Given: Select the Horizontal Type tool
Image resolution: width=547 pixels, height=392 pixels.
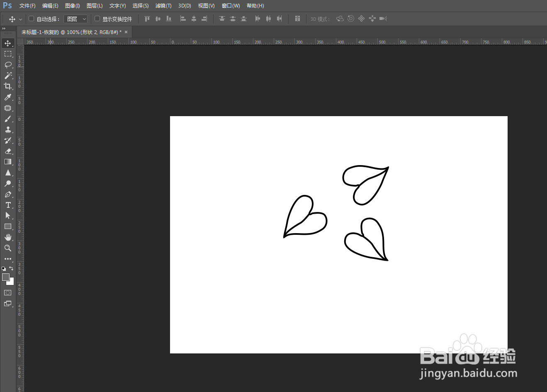Looking at the screenshot, I should coord(8,205).
